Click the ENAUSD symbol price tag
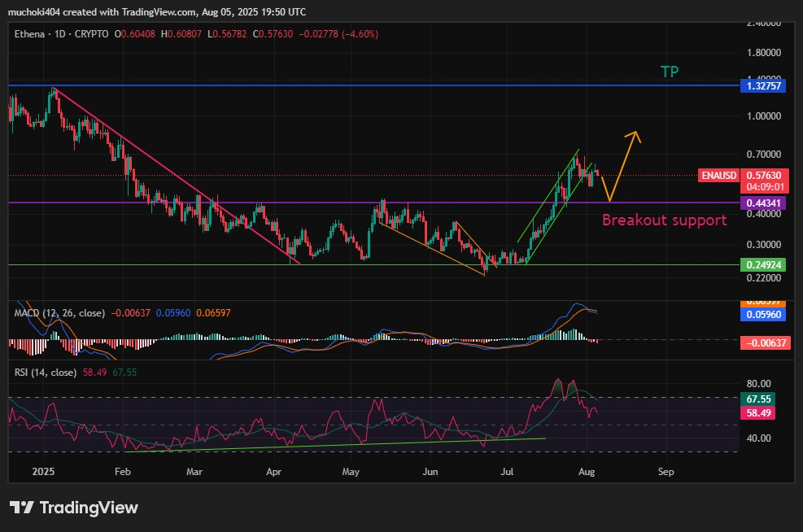This screenshot has height=532, width=803. click(718, 176)
